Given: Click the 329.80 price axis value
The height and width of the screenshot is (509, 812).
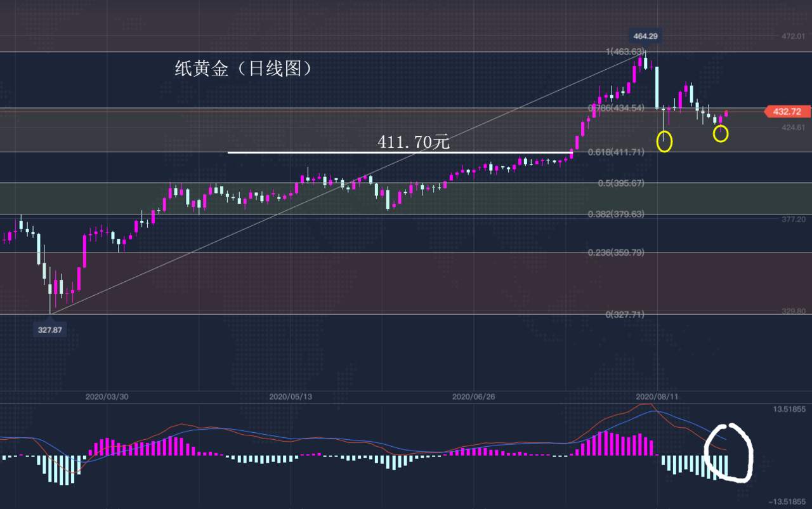Looking at the screenshot, I should click(793, 311).
